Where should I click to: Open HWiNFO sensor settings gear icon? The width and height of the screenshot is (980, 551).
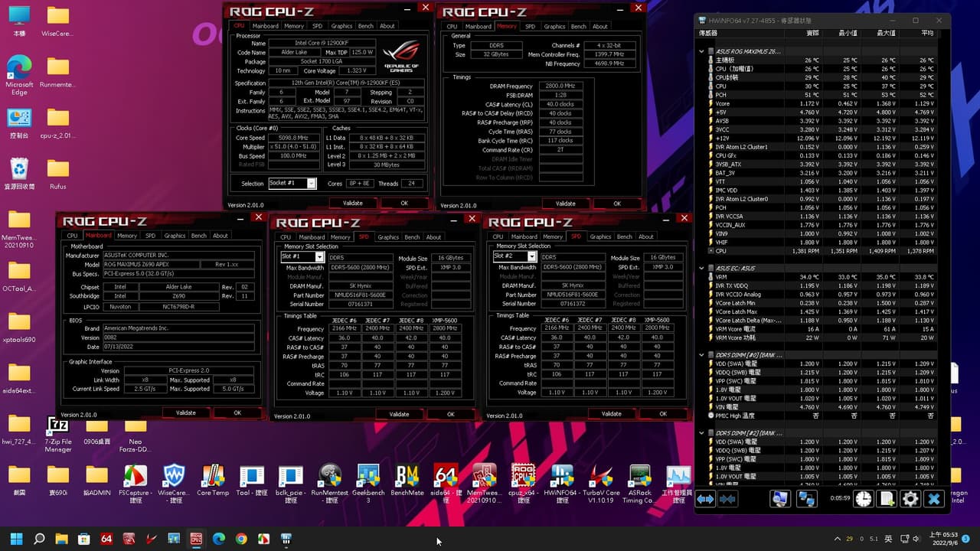910,499
